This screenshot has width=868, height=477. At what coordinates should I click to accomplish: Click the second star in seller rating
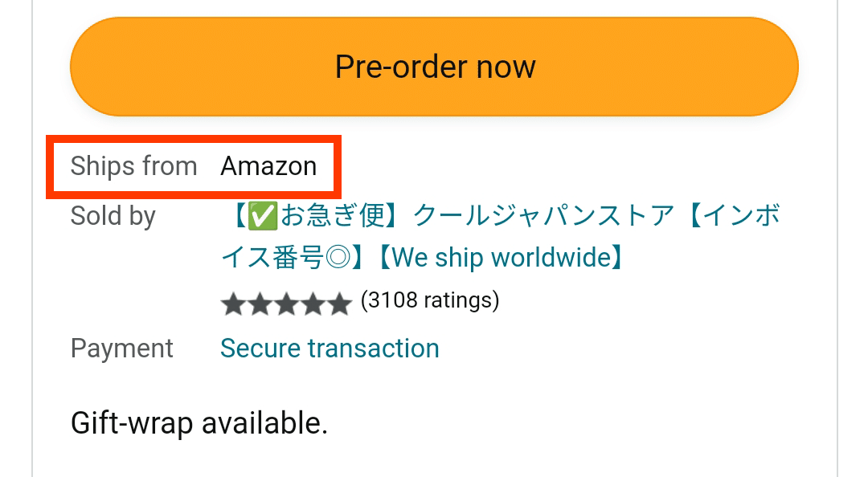click(x=260, y=303)
